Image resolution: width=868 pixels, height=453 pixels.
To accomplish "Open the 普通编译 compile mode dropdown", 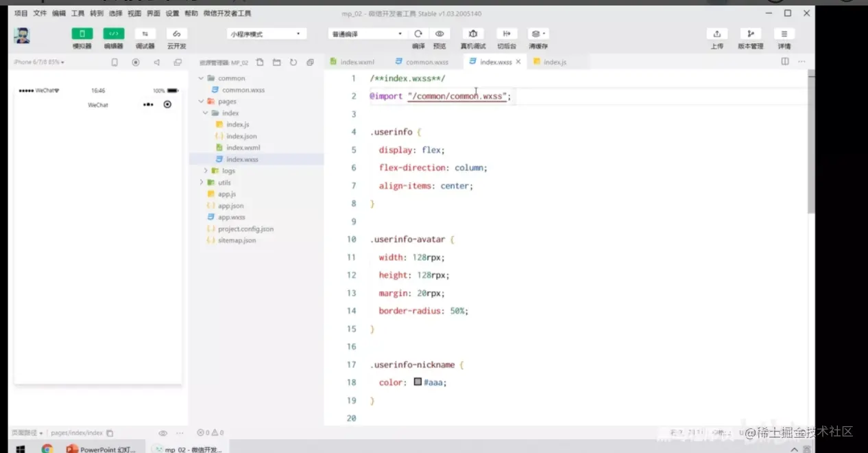I will (367, 34).
